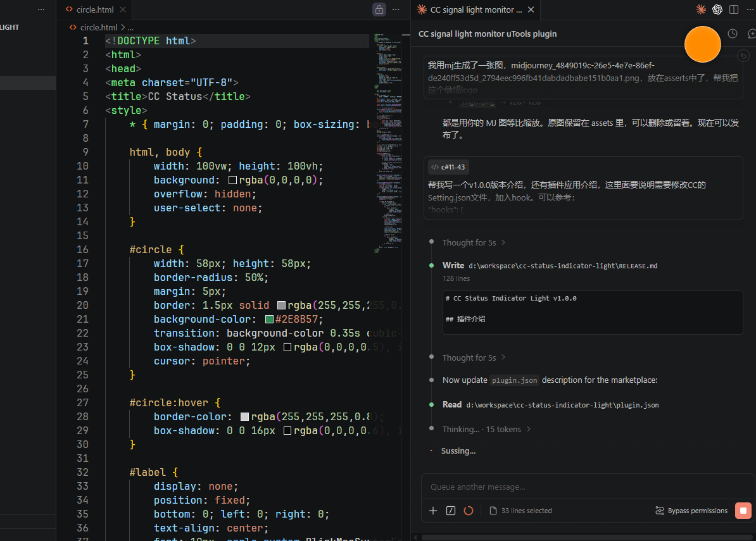Image resolution: width=756 pixels, height=541 pixels.
Task: Open the border-color swatch on line 28
Action: (244, 417)
